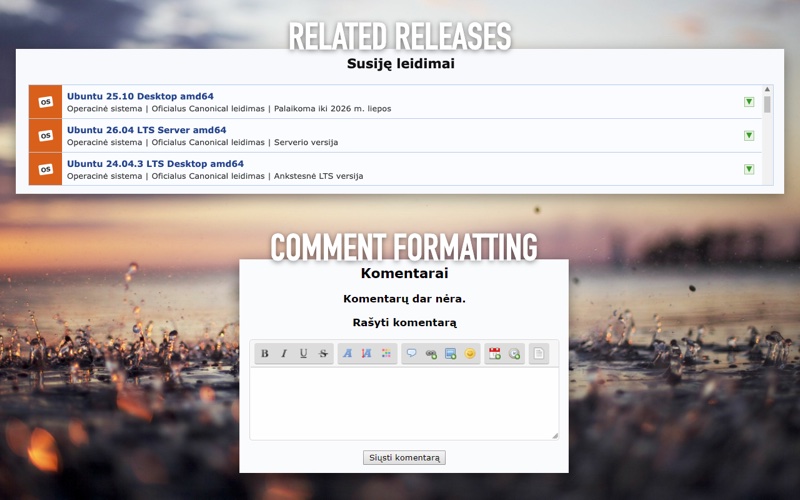
Task: Open the Ubuntu 25.10 Desktop amd64 link
Action: coord(140,96)
